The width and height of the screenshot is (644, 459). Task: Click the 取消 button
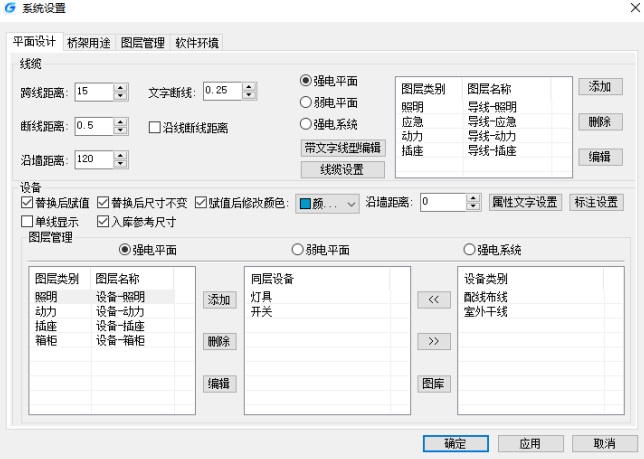pos(605,444)
